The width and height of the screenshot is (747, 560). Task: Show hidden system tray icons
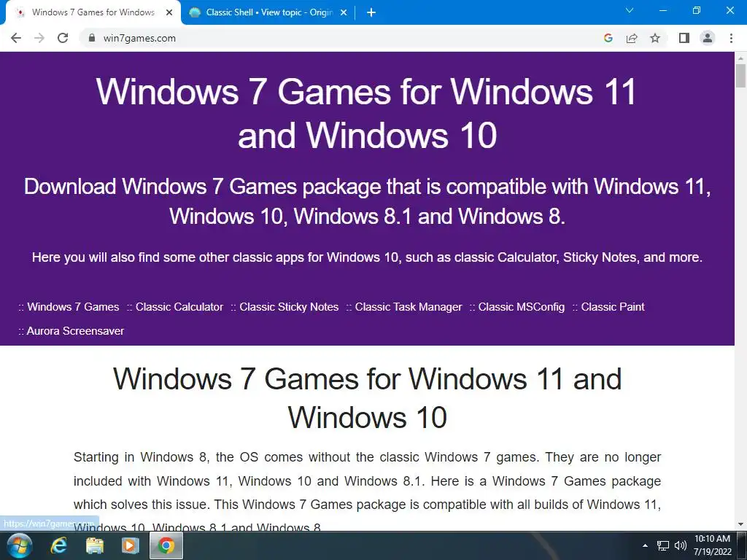coord(645,545)
